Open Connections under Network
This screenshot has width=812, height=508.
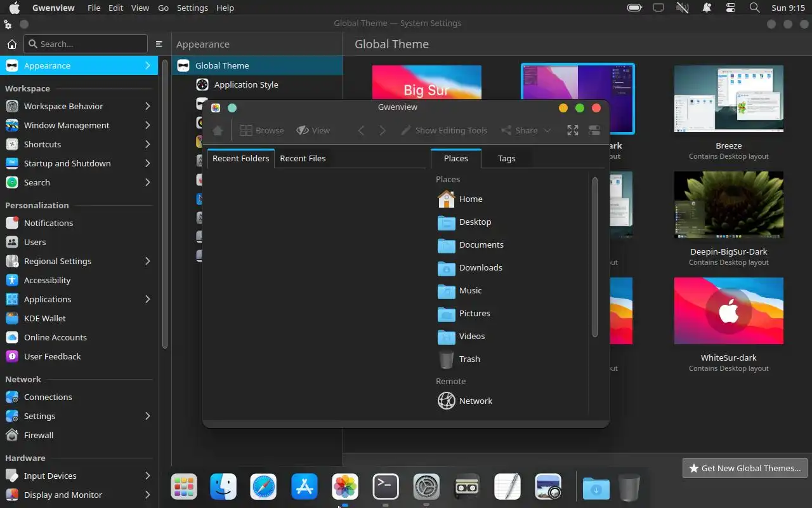79,397
